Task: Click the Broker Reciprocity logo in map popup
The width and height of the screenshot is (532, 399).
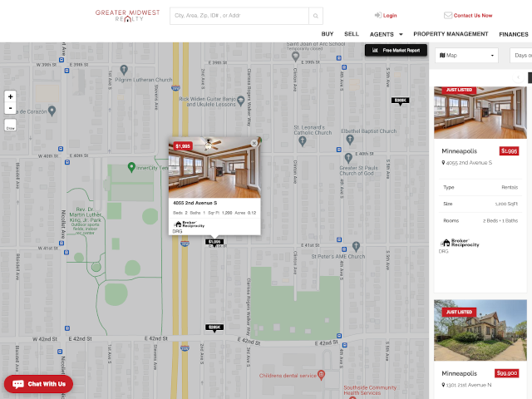Action: [189, 224]
